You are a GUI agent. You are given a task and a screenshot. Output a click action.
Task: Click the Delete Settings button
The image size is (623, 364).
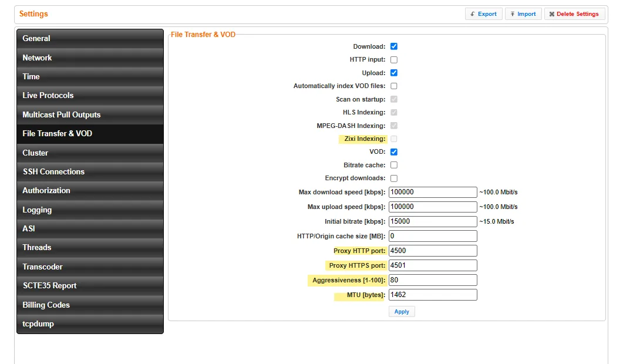click(x=574, y=14)
